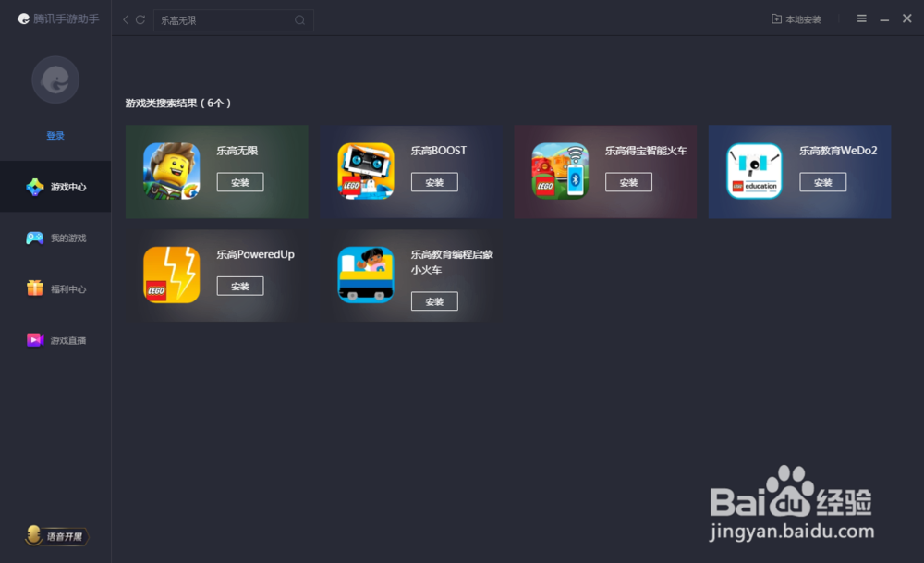
Task: Click the 乐高教育编程启蒙小火车 title text
Action: coord(452,262)
